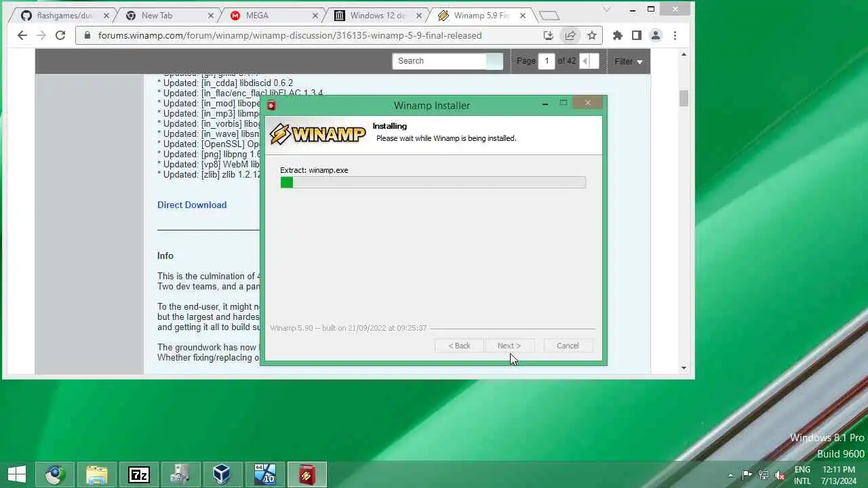Open VirtualBox from the taskbar
This screenshot has height=488, width=868.
point(222,474)
